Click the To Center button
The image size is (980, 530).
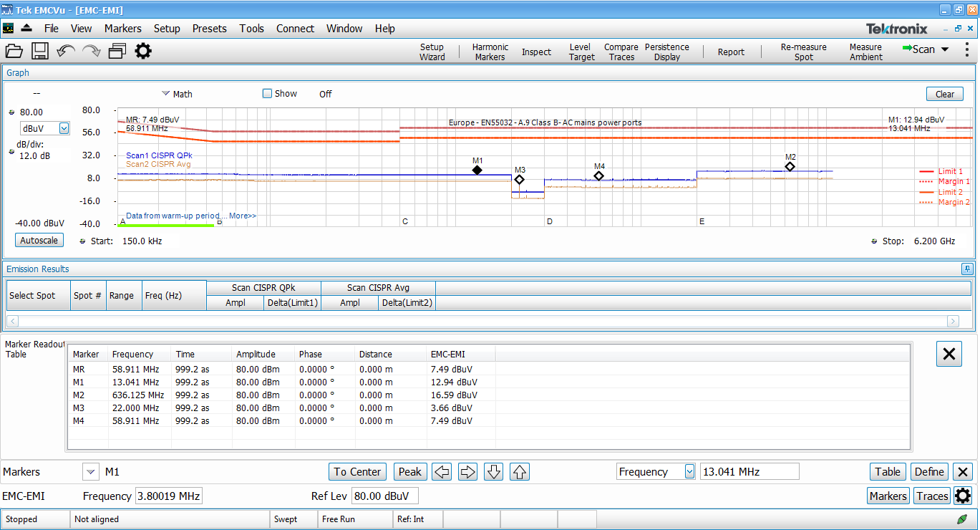click(x=357, y=472)
